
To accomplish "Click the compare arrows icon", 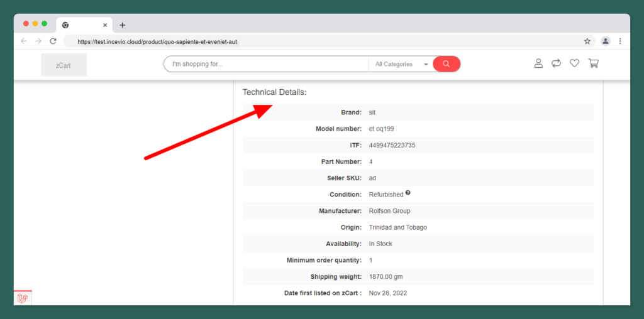I will click(x=556, y=63).
